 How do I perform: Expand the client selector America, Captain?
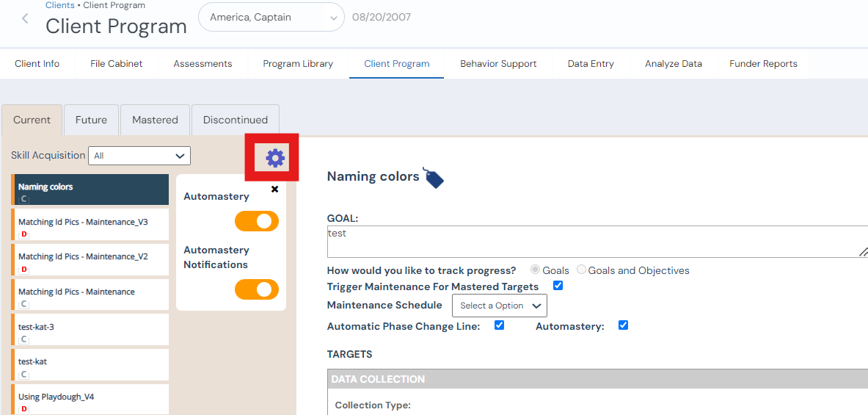tap(271, 18)
